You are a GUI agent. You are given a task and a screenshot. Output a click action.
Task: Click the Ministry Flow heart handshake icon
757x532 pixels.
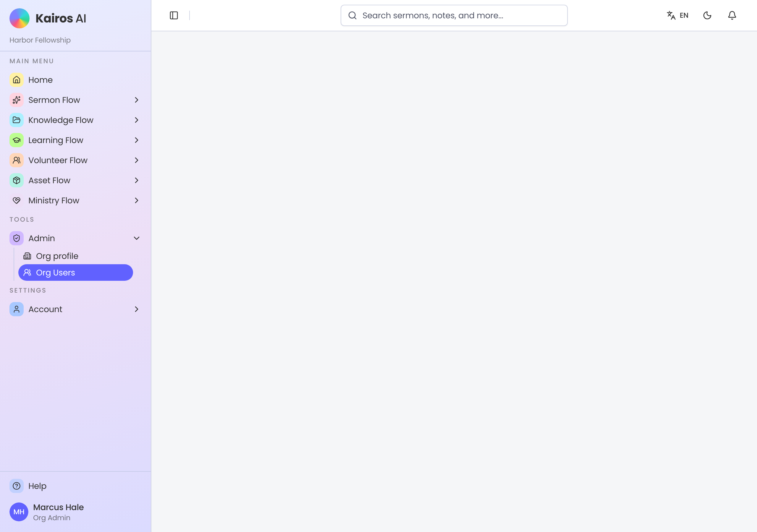[17, 201]
